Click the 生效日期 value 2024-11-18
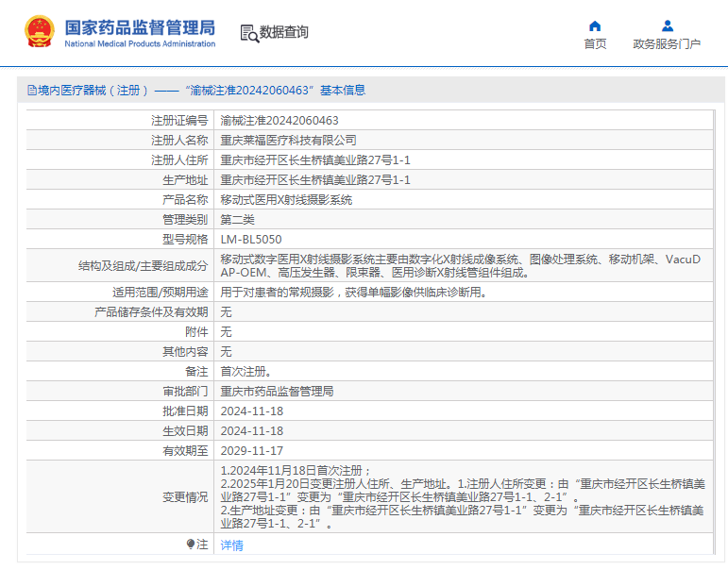The image size is (728, 570). (x=252, y=431)
